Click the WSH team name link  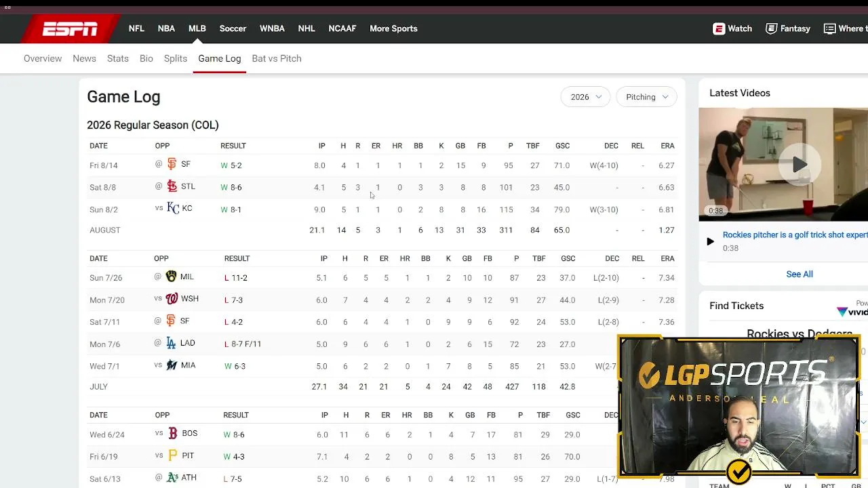click(x=190, y=299)
